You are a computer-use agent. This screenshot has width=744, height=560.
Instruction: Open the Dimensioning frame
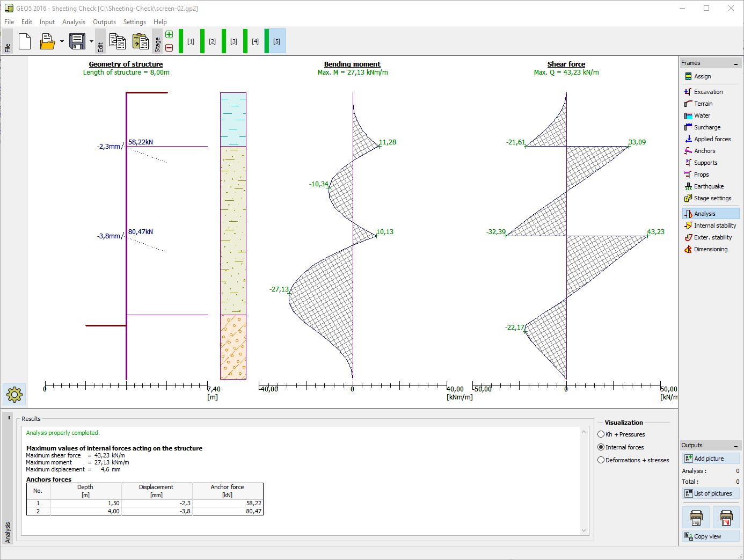tap(710, 249)
